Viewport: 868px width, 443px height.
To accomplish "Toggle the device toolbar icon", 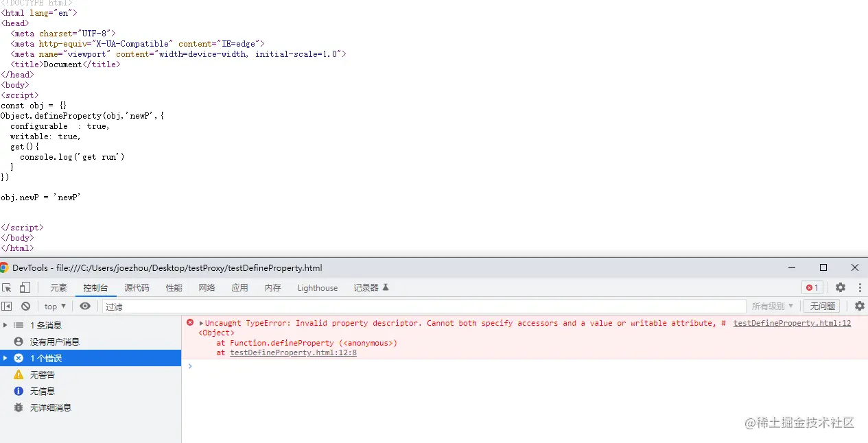I will tap(25, 288).
